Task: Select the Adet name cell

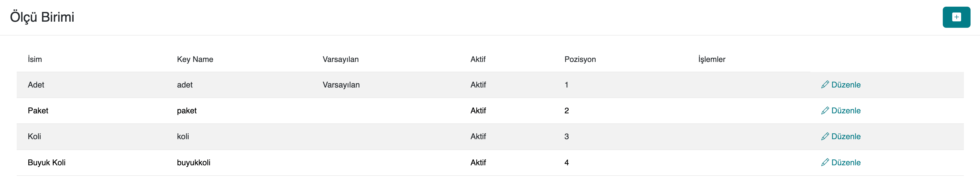Action: pos(36,85)
